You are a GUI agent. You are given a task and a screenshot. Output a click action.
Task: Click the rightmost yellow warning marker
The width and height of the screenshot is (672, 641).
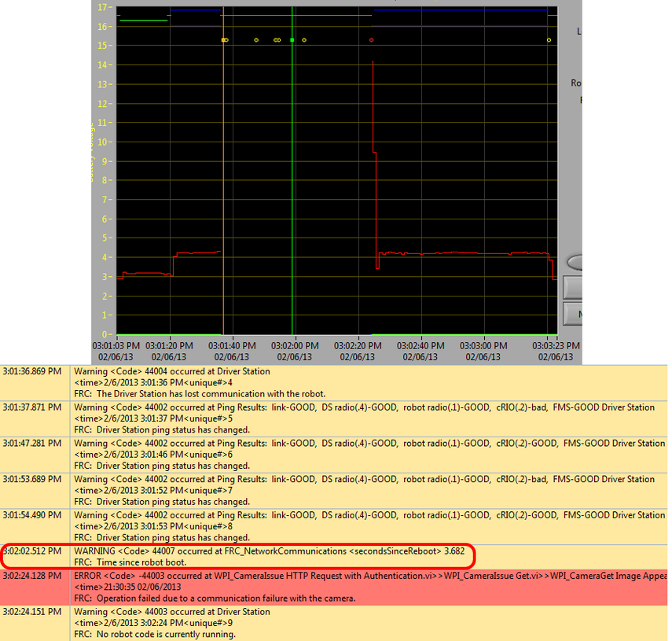[549, 39]
